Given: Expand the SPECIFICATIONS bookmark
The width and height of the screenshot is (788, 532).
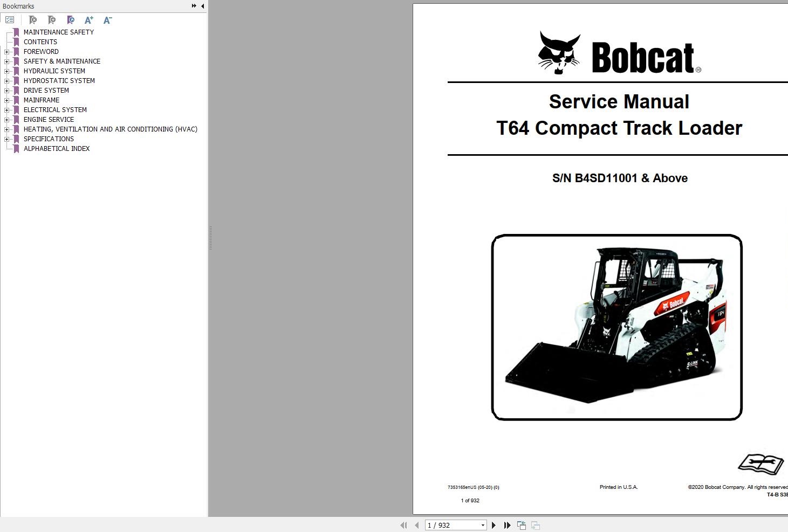Looking at the screenshot, I should point(7,139).
